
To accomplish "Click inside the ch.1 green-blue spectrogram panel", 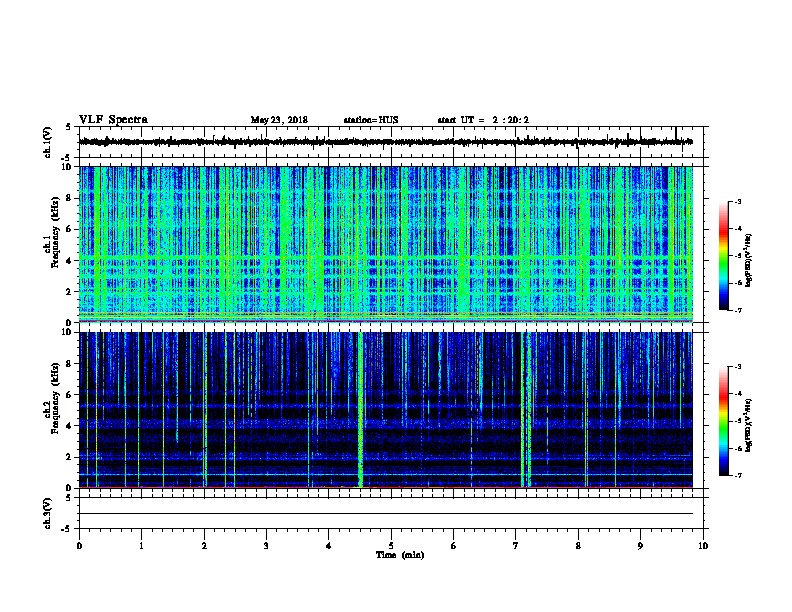I will pos(386,244).
